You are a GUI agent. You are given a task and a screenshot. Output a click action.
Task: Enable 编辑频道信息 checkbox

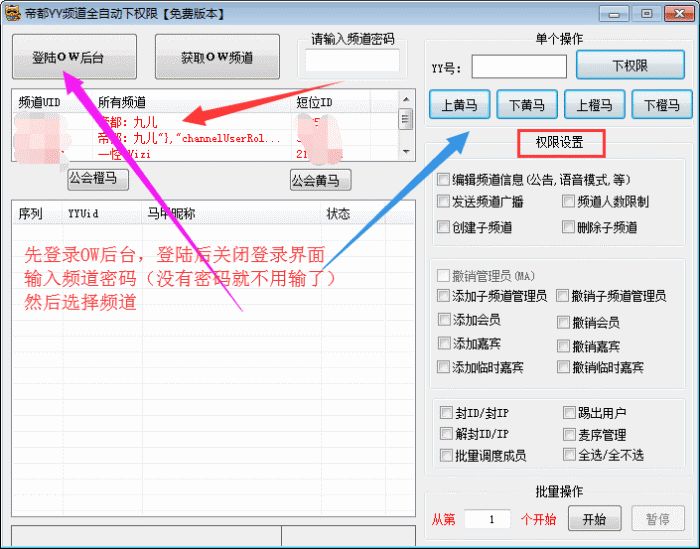click(443, 179)
